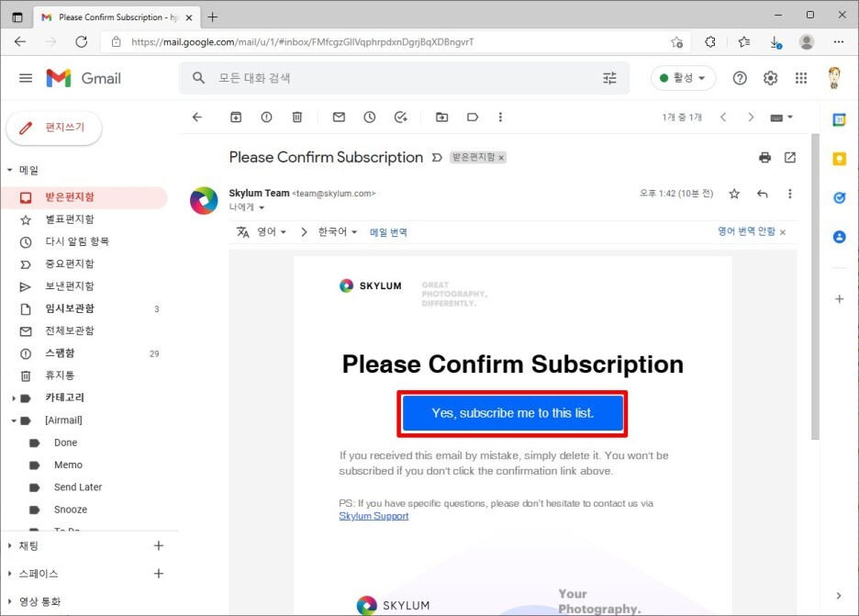
Task: Open the Gmail main menu hamburger icon
Action: click(26, 78)
